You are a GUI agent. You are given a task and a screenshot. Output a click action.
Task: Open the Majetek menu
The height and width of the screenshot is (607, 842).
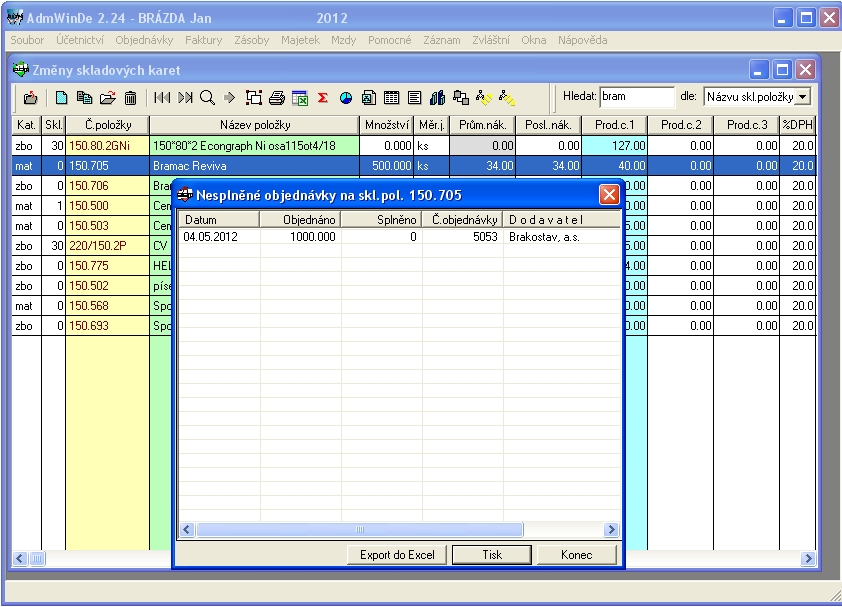300,40
